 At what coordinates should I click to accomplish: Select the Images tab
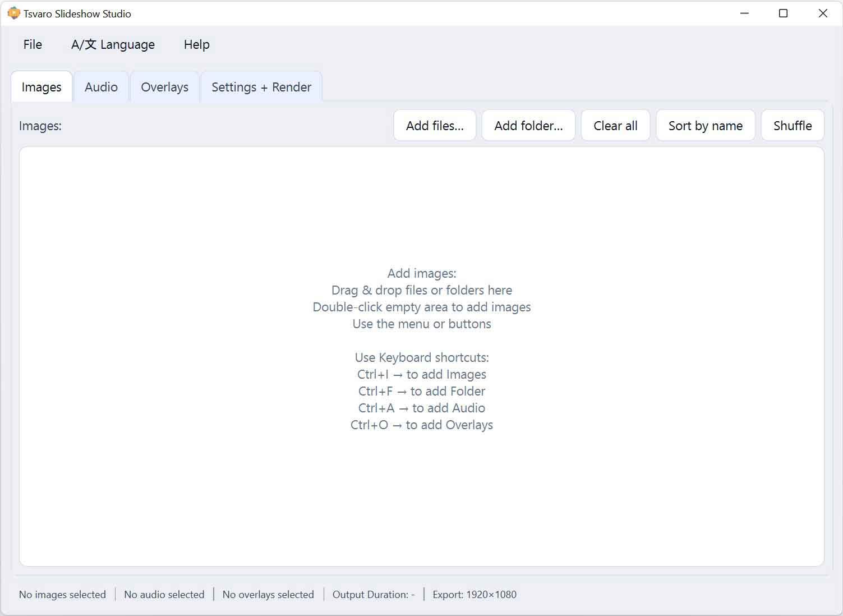(41, 86)
